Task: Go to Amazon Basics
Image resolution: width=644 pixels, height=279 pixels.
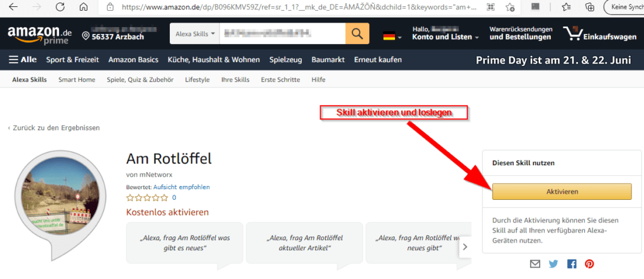Action: (x=133, y=60)
